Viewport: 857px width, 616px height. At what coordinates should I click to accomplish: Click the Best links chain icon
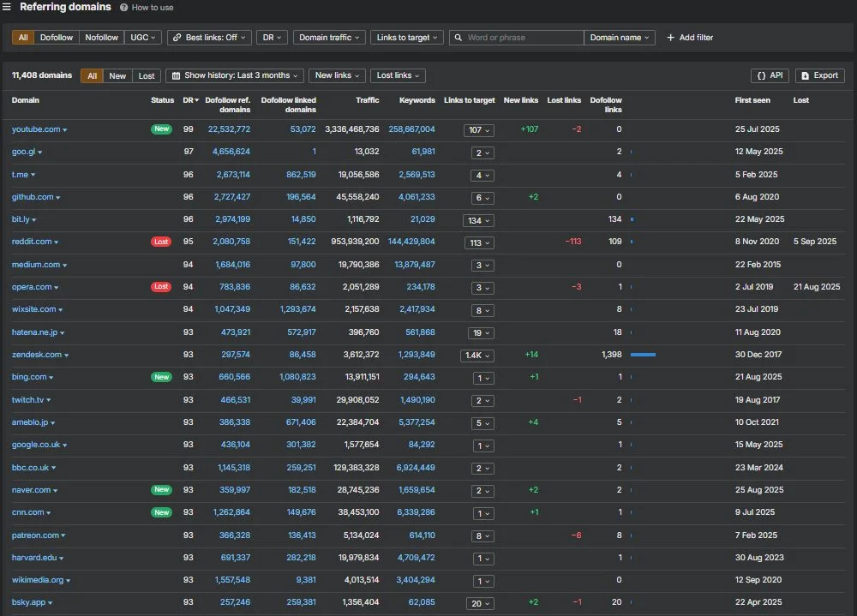click(x=177, y=37)
